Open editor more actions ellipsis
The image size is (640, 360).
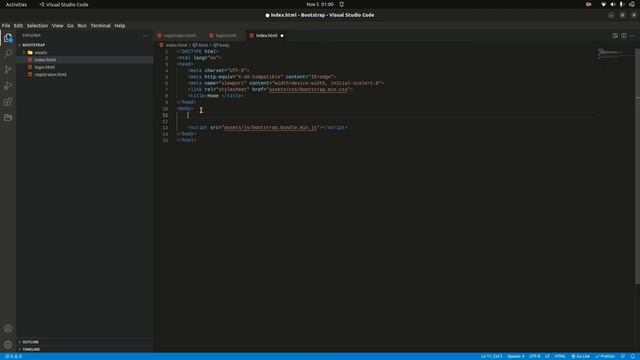pos(633,36)
